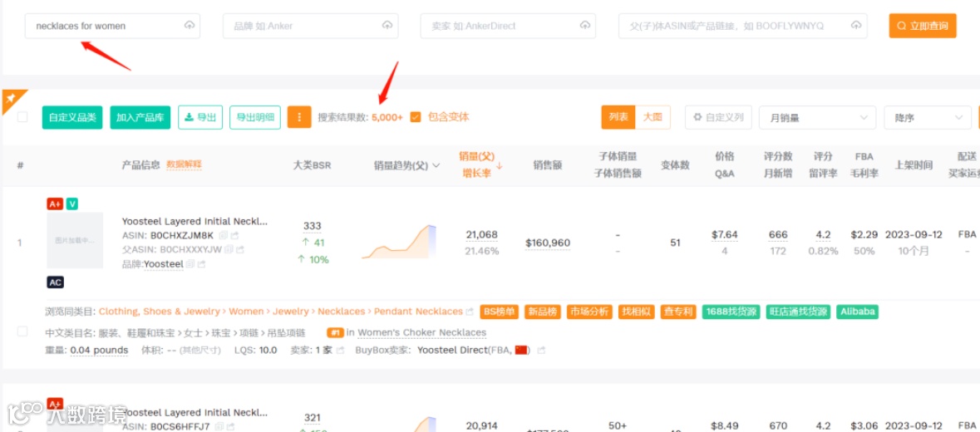The image size is (980, 432).
Task: Open the orange three-dot more actions button
Action: pyautogui.click(x=299, y=117)
